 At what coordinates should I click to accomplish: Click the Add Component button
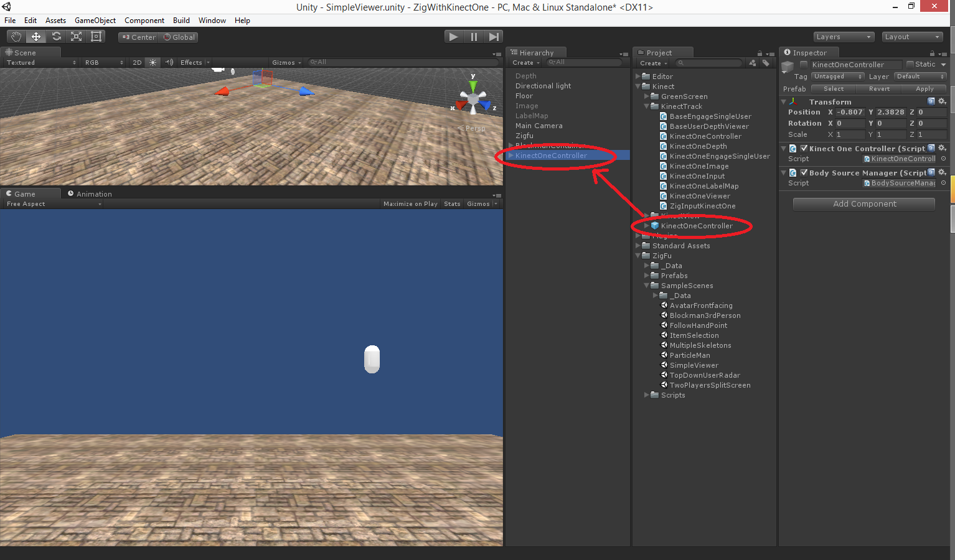click(x=864, y=204)
